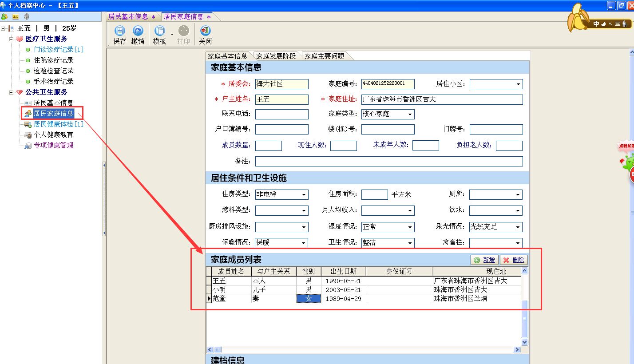
Task: Click the red heart icon of 医疗卫生服务
Action: click(19, 39)
